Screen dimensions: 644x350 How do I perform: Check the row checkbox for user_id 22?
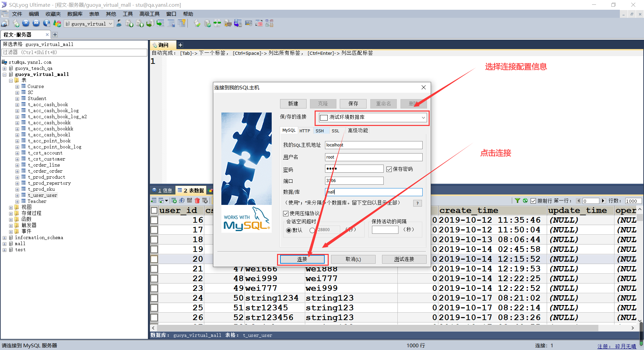tap(154, 278)
